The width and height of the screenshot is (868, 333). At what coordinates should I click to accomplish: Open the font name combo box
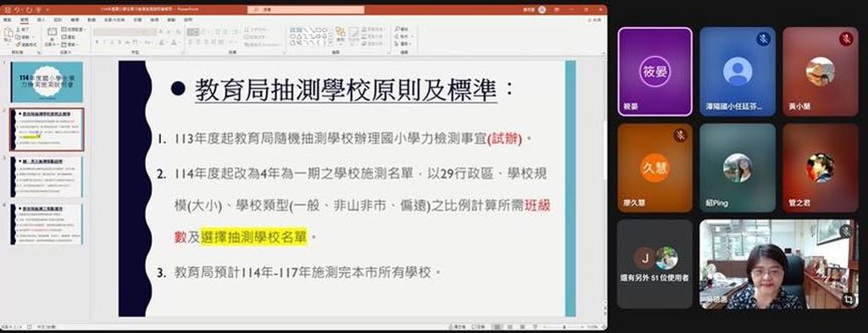(125, 32)
